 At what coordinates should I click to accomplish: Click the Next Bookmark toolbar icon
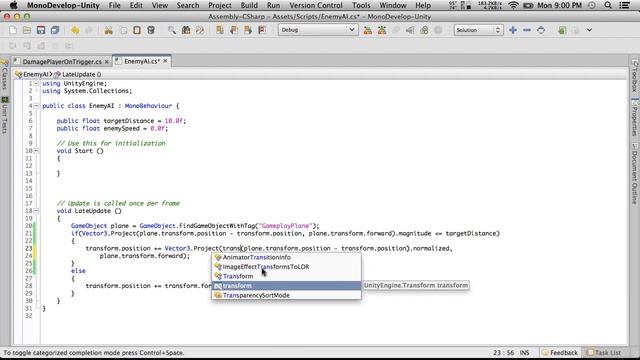248,30
